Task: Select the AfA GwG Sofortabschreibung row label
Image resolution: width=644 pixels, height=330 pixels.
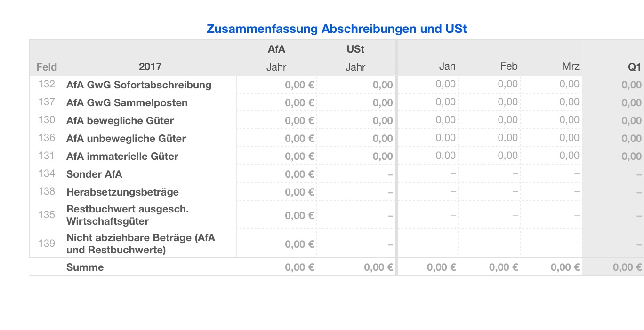Action: click(x=139, y=85)
